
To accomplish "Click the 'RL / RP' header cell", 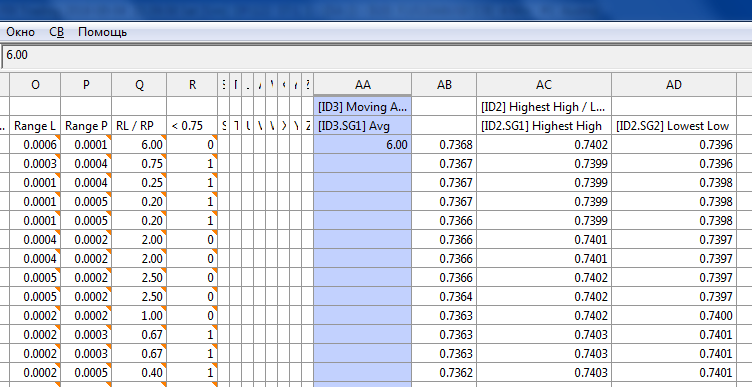I will [139, 126].
